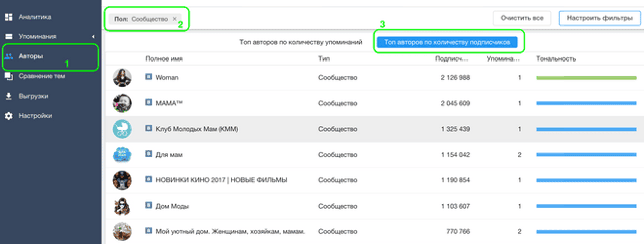Open the Мой уютный дом avatar

(x=122, y=231)
